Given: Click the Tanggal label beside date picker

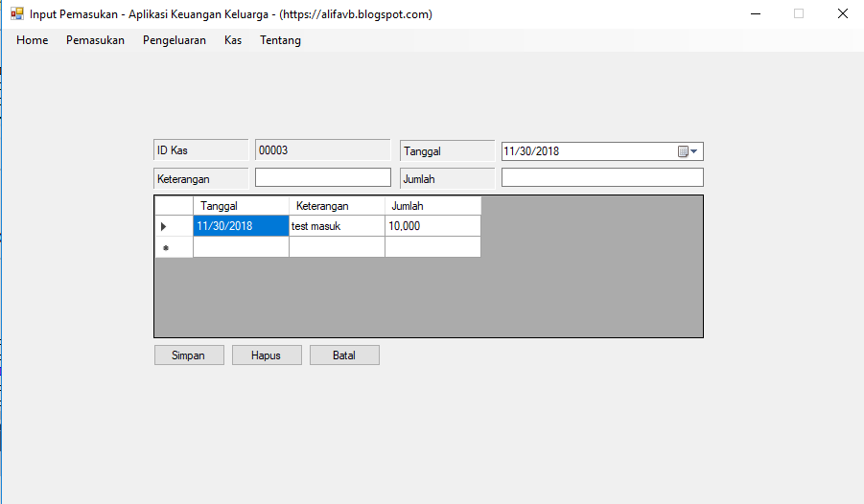Looking at the screenshot, I should tap(448, 151).
